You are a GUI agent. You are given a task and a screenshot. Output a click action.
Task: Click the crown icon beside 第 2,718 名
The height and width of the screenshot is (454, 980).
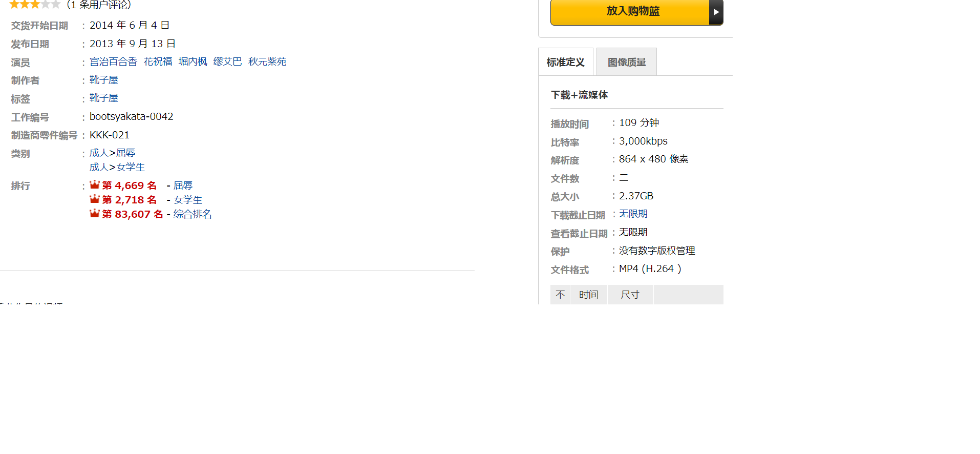click(x=95, y=199)
